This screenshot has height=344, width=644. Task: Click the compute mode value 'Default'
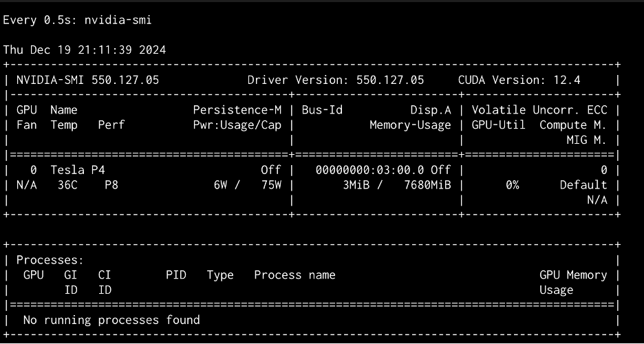click(583, 185)
